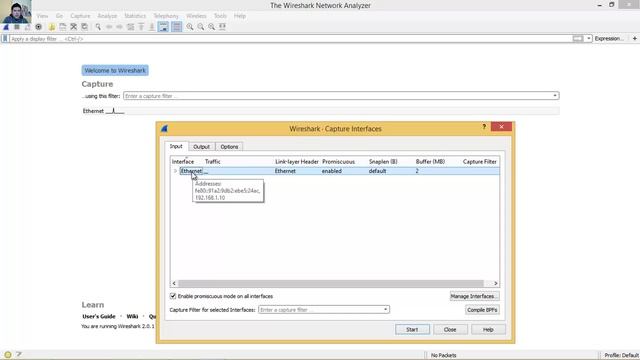This screenshot has height=360, width=640.
Task: Close the Capture Interfaces dialog with the red X
Action: pyautogui.click(x=501, y=127)
